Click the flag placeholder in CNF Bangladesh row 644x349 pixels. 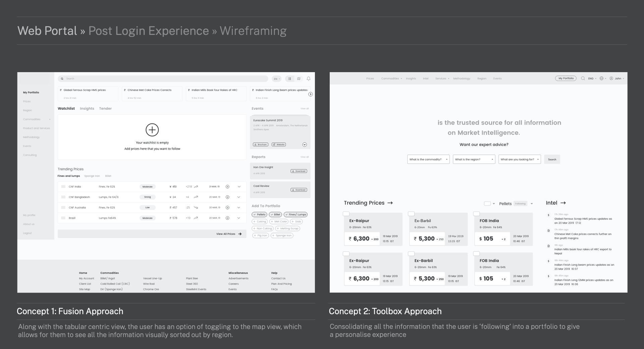click(63, 197)
